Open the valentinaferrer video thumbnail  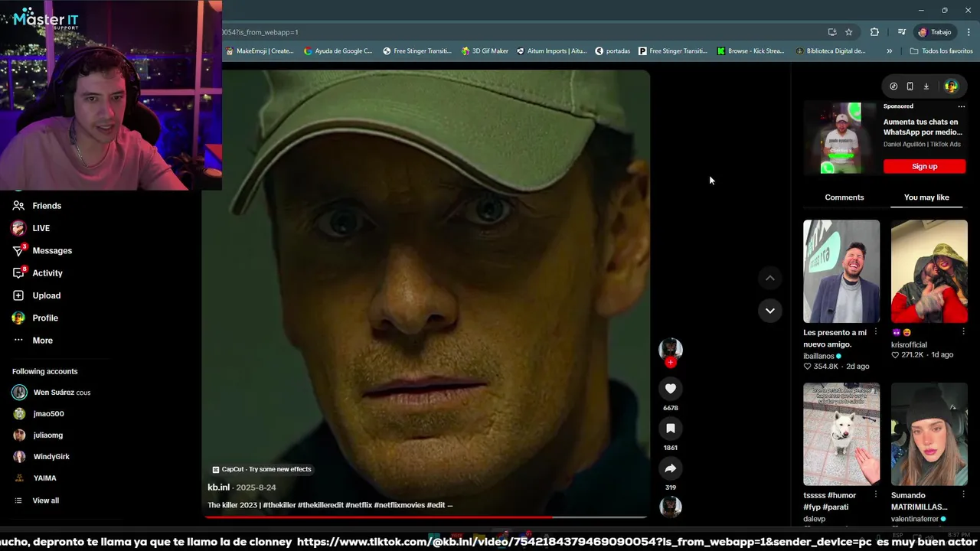tap(929, 434)
